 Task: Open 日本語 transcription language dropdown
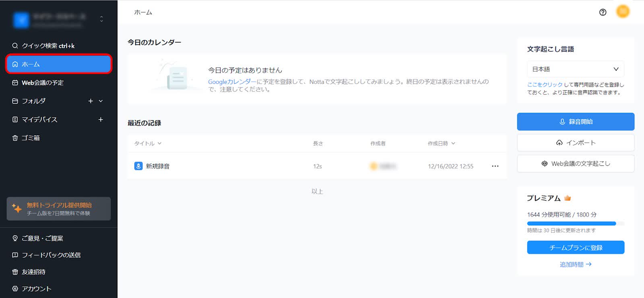click(x=576, y=69)
